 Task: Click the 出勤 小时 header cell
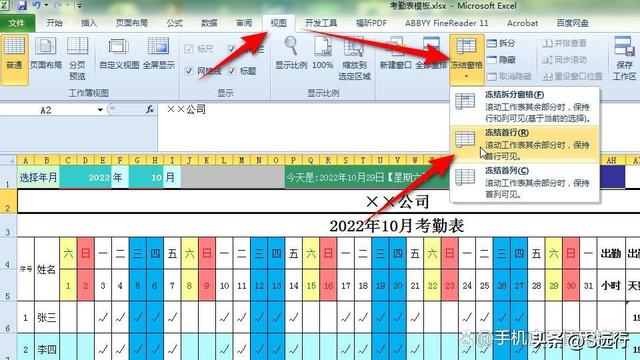pos(611,269)
